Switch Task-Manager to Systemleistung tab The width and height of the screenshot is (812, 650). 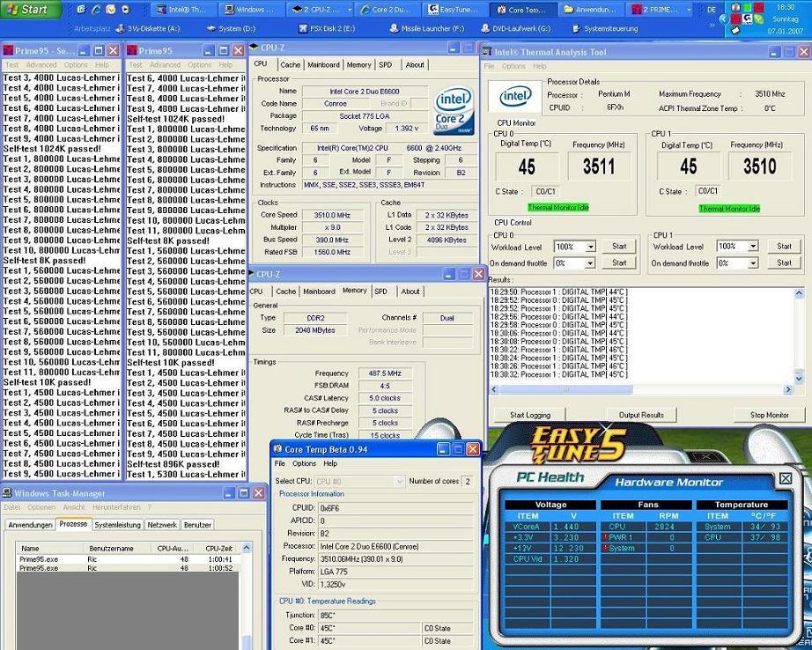click(x=117, y=525)
